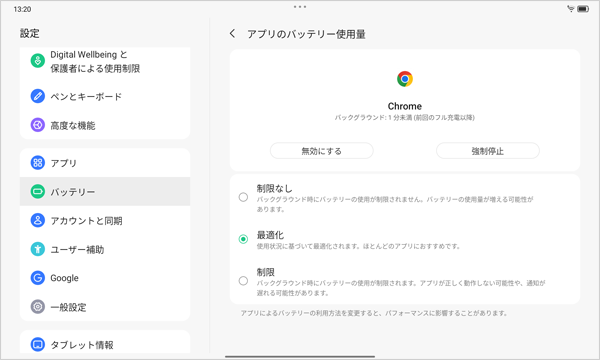
Task: Select the 制限 radio button
Action: tap(243, 281)
